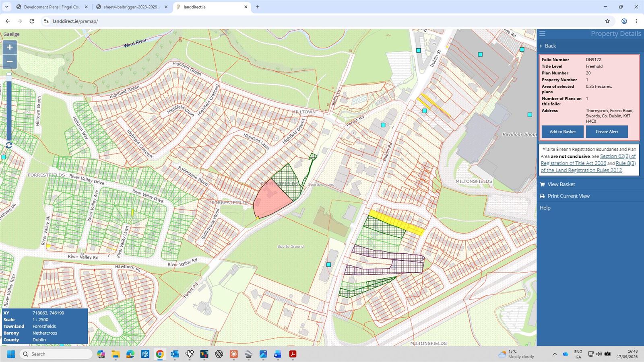The height and width of the screenshot is (362, 644).
Task: Click the map refresh arrows icon below the slider
Action: tap(9, 145)
